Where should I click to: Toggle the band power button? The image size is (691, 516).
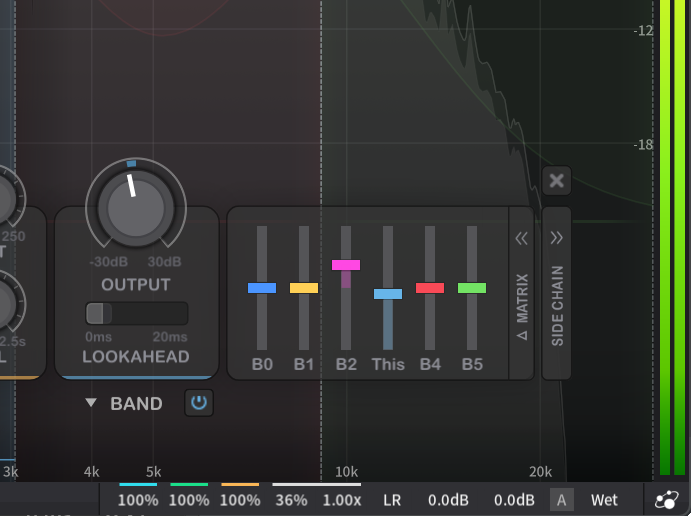pyautogui.click(x=199, y=404)
